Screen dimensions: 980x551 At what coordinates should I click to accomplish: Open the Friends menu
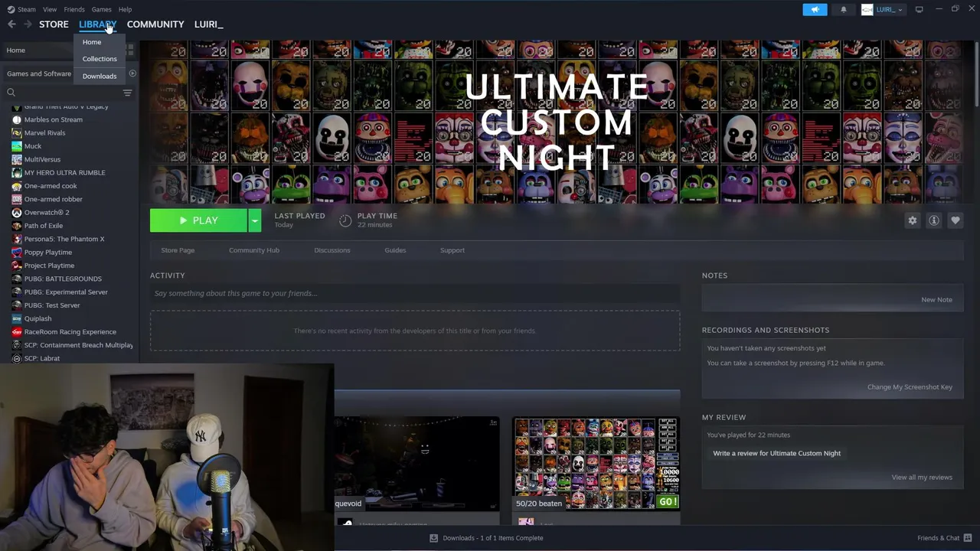[x=74, y=9]
